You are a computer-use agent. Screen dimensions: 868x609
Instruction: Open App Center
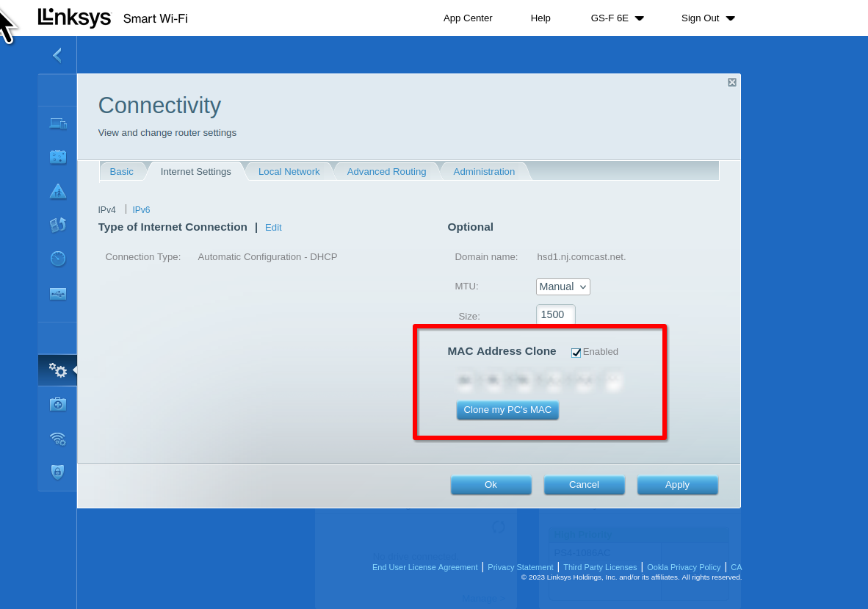(x=468, y=18)
